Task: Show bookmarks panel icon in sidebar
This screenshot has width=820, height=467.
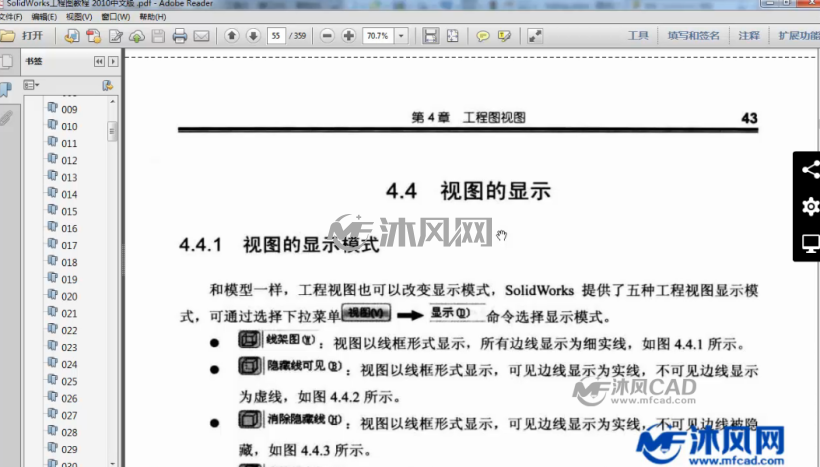Action: click(6, 89)
